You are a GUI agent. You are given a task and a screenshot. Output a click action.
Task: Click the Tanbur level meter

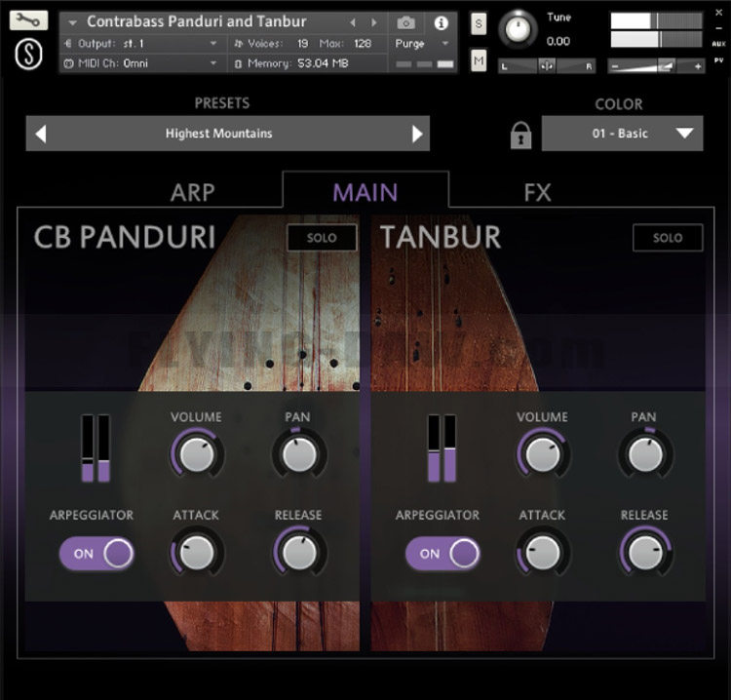pos(442,448)
